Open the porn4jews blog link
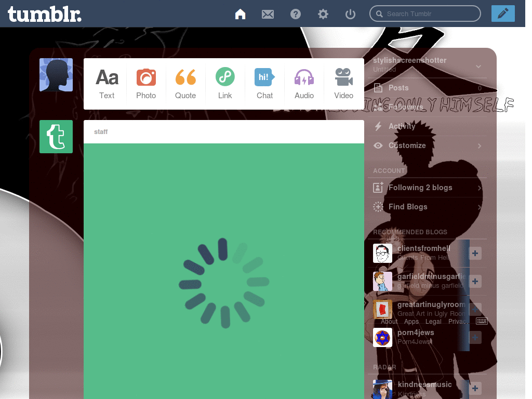Image resolution: width=532 pixels, height=399 pixels. (416, 333)
